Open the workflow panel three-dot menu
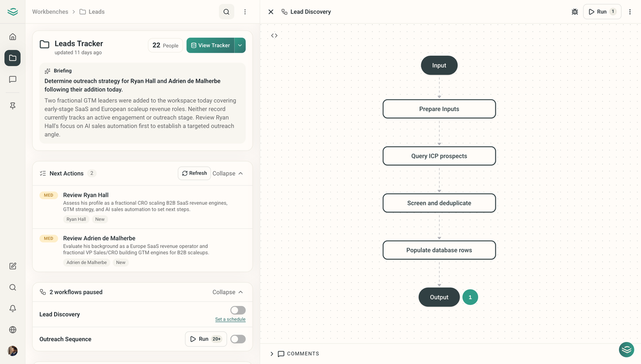The width and height of the screenshot is (641, 364). click(x=630, y=12)
